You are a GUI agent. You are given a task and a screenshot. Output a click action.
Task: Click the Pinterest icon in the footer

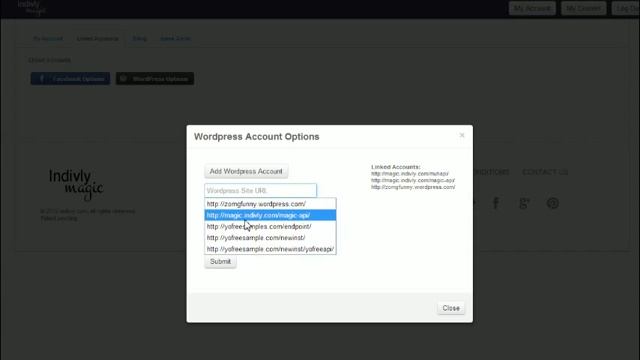553,203
